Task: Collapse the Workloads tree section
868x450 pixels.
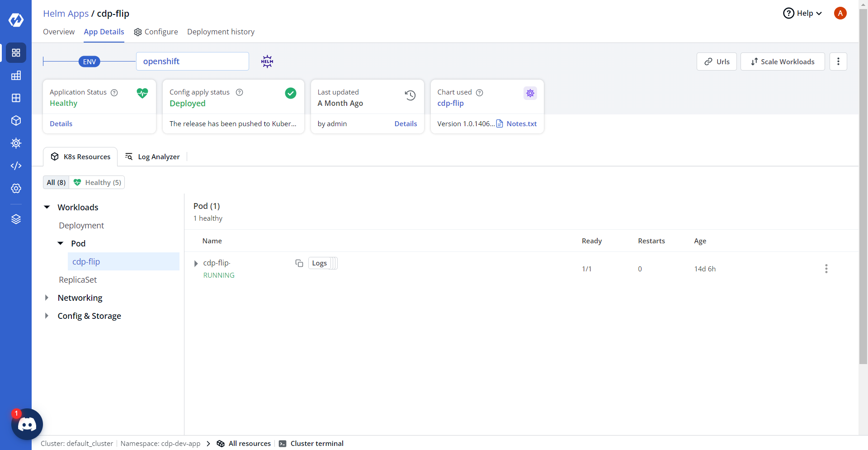Action: (x=47, y=207)
